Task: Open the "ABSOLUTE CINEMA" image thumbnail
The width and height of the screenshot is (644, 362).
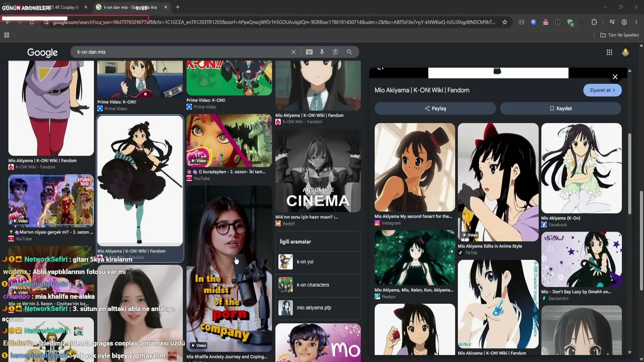Action: click(x=318, y=171)
